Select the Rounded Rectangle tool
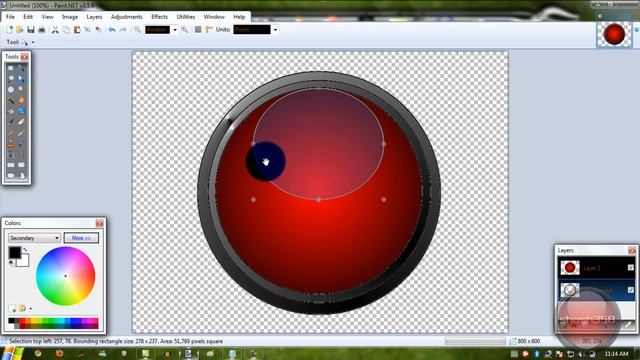Image resolution: width=640 pixels, height=360 pixels. (x=21, y=165)
